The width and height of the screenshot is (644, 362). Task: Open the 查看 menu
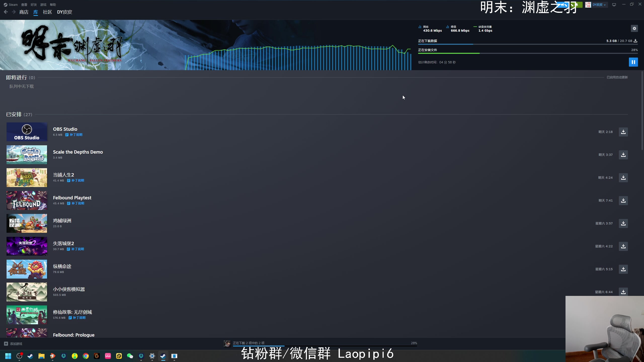(x=24, y=5)
